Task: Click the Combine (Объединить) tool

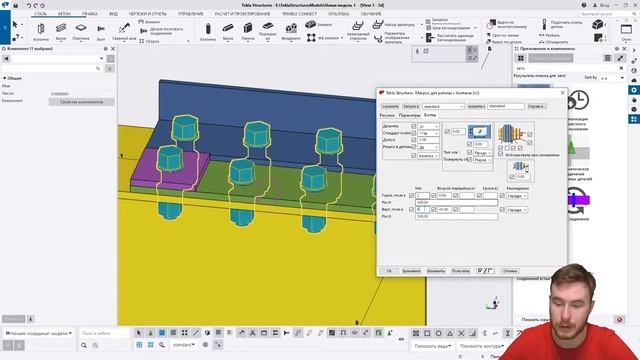Action: [553, 42]
